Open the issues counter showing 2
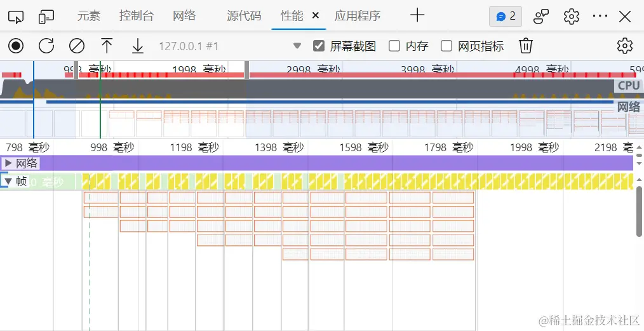Image resolution: width=644 pixels, height=331 pixels. (506, 17)
